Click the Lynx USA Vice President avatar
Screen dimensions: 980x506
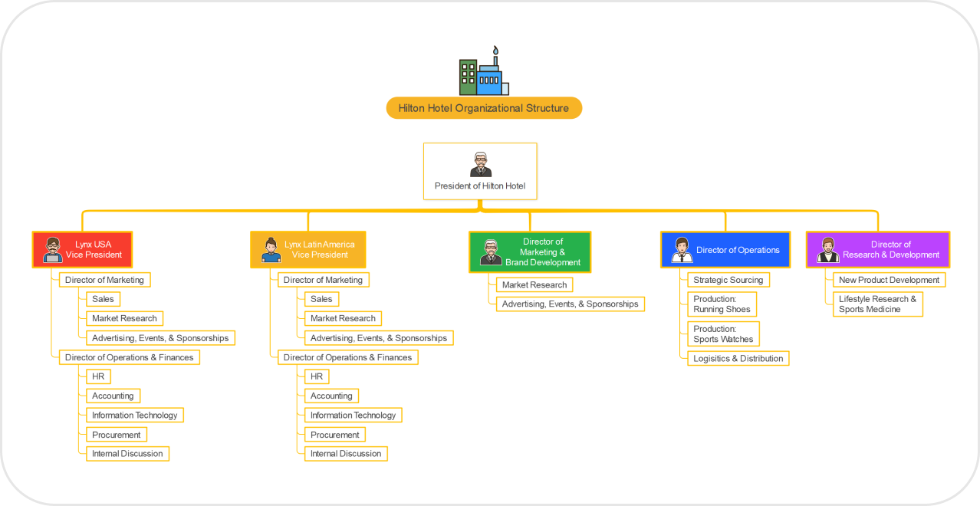53,250
